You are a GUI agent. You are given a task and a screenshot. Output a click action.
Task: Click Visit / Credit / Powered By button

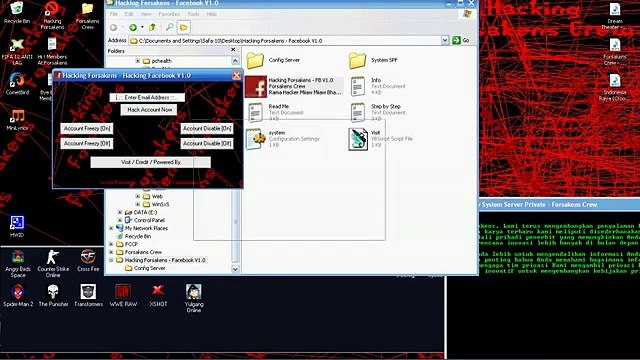151,162
